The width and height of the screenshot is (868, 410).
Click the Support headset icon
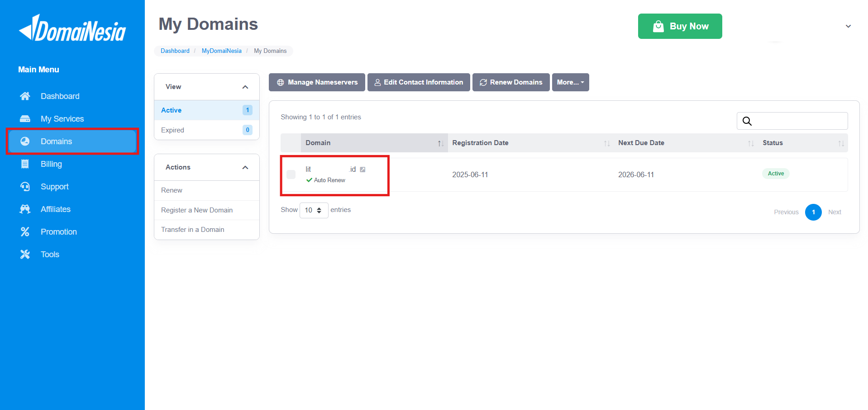point(25,186)
